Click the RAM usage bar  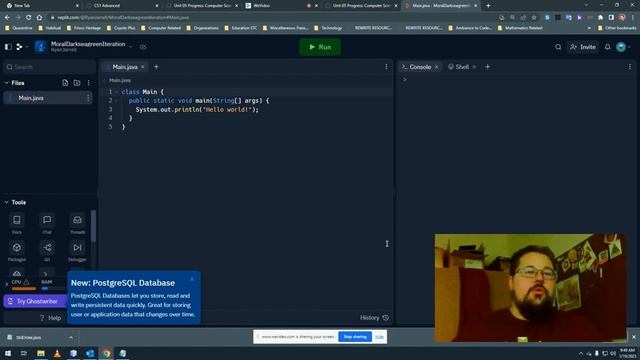pyautogui.click(x=54, y=289)
